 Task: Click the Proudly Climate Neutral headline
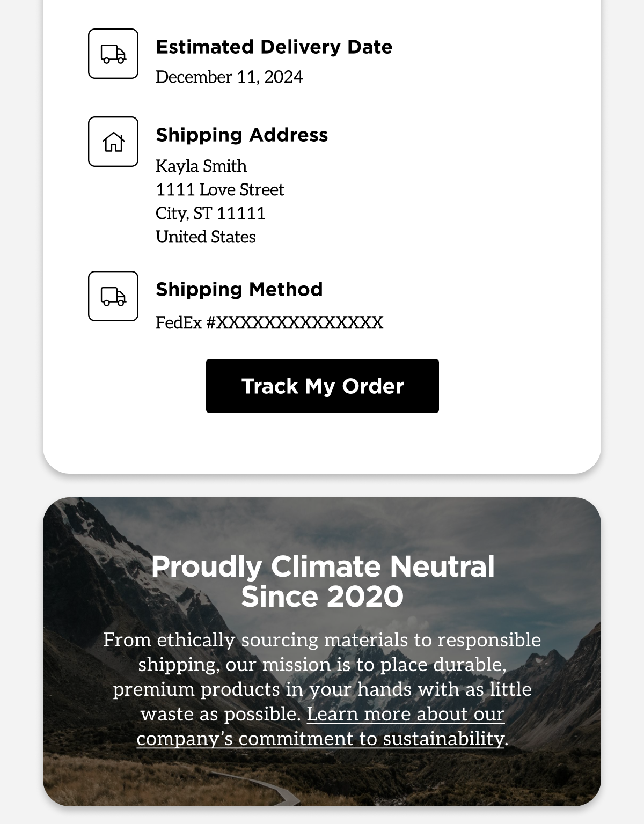[323, 566]
